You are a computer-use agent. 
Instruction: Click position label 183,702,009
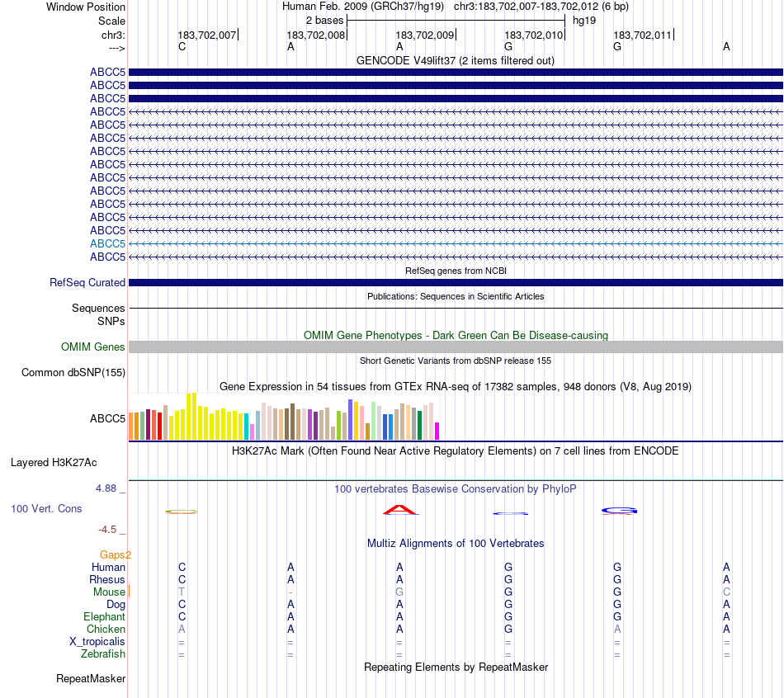pyautogui.click(x=425, y=35)
